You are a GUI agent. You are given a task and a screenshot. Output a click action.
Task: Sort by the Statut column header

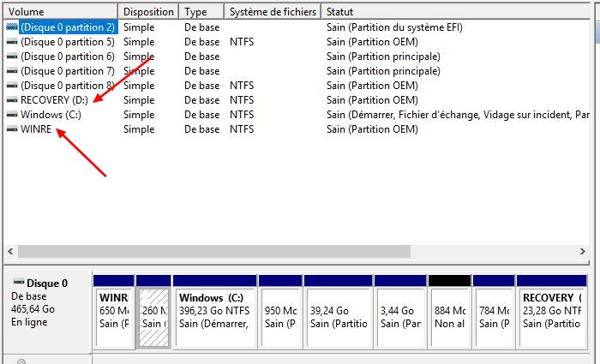(455, 12)
